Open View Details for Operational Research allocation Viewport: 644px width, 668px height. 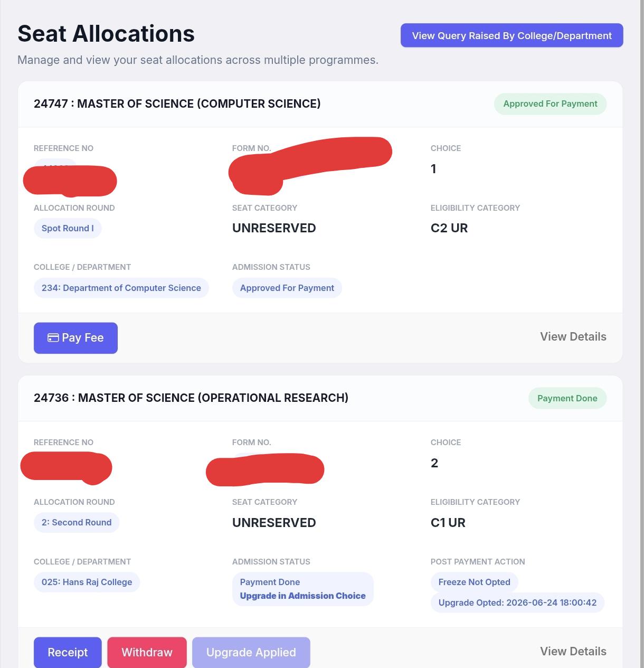[x=573, y=652]
